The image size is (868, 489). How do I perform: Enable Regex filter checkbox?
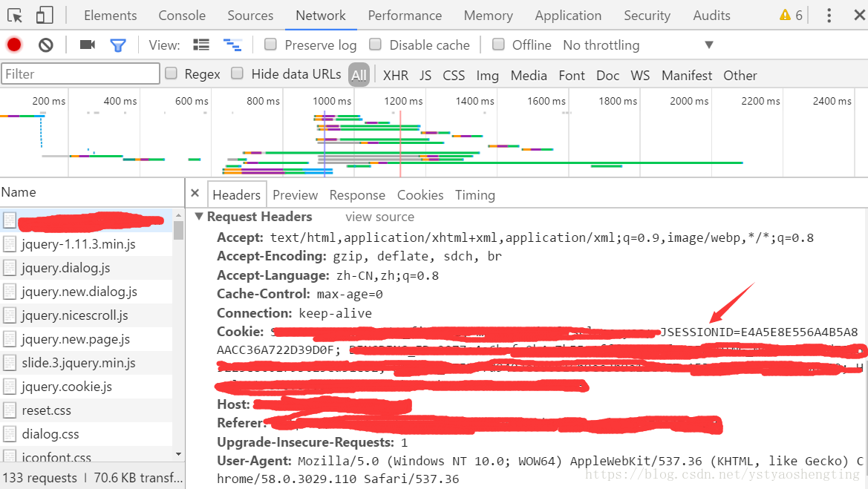172,73
